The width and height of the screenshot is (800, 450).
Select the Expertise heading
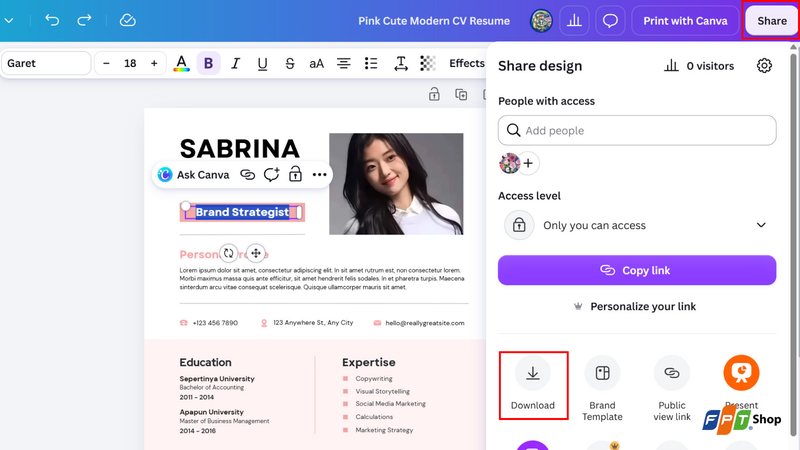(368, 362)
